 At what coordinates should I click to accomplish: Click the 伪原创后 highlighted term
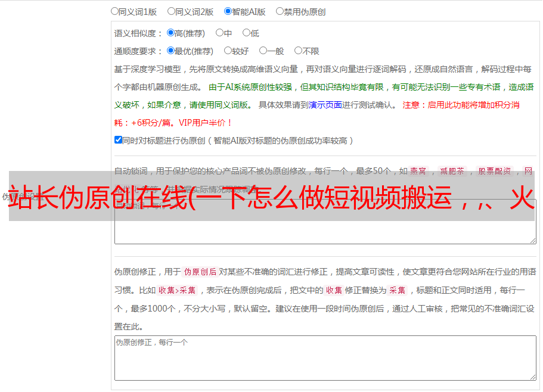tap(200, 272)
